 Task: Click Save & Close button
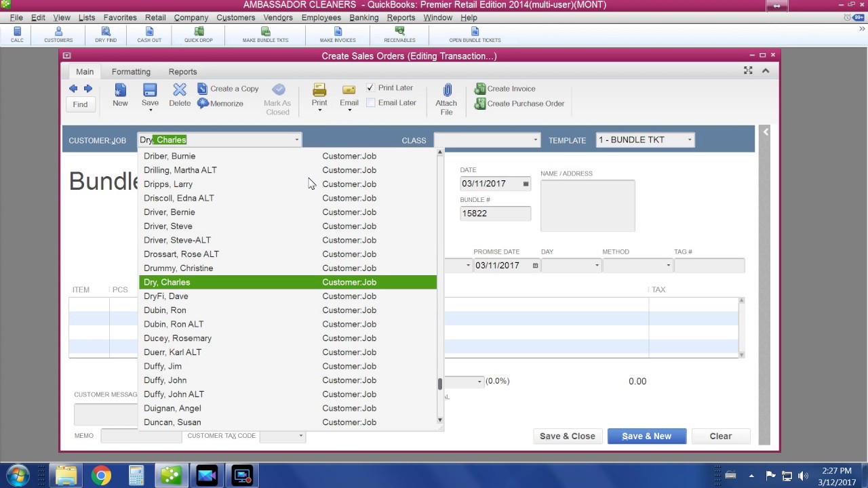pyautogui.click(x=568, y=436)
